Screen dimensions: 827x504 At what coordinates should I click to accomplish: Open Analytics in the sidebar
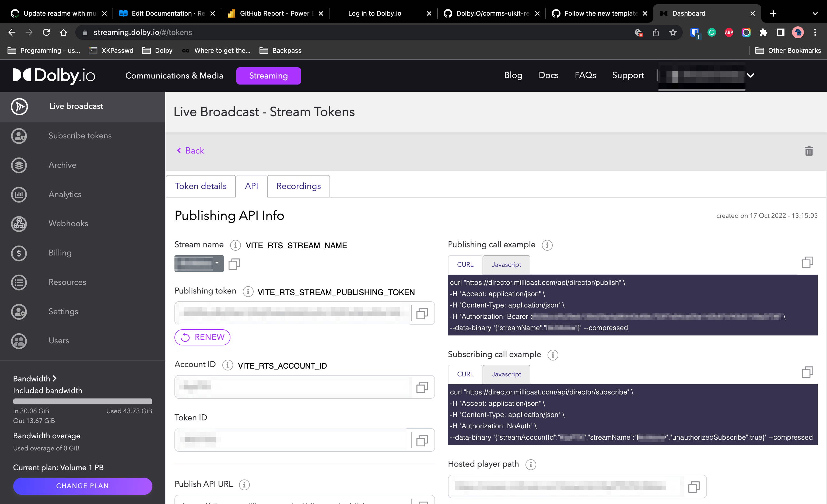pyautogui.click(x=65, y=194)
